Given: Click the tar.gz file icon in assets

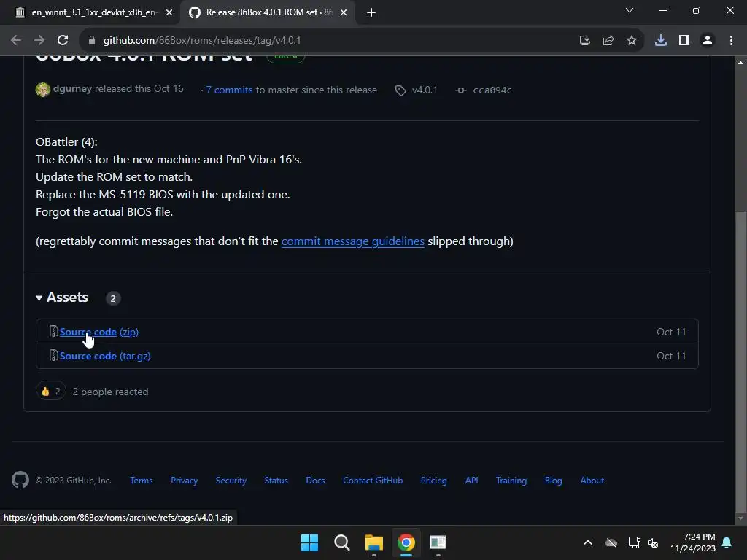Looking at the screenshot, I should 54,355.
